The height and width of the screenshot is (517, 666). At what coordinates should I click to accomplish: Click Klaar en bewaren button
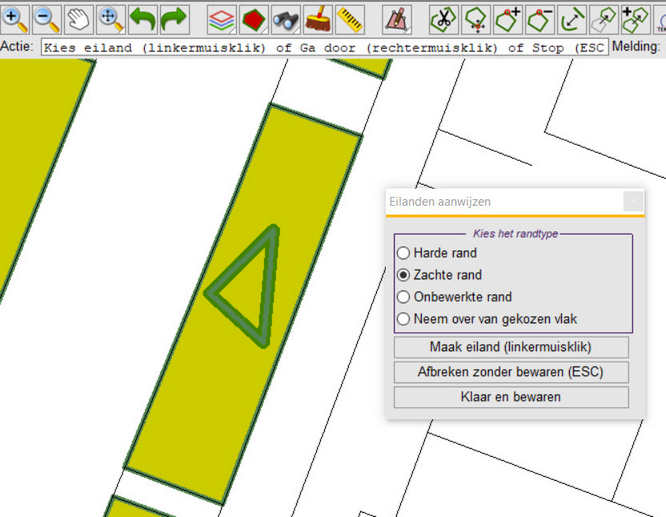pos(511,397)
